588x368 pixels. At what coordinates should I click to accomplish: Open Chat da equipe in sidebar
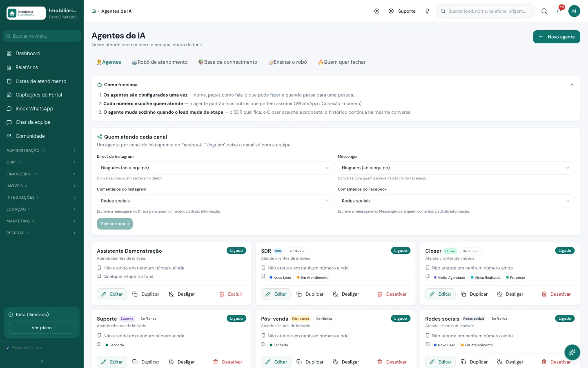click(42, 122)
